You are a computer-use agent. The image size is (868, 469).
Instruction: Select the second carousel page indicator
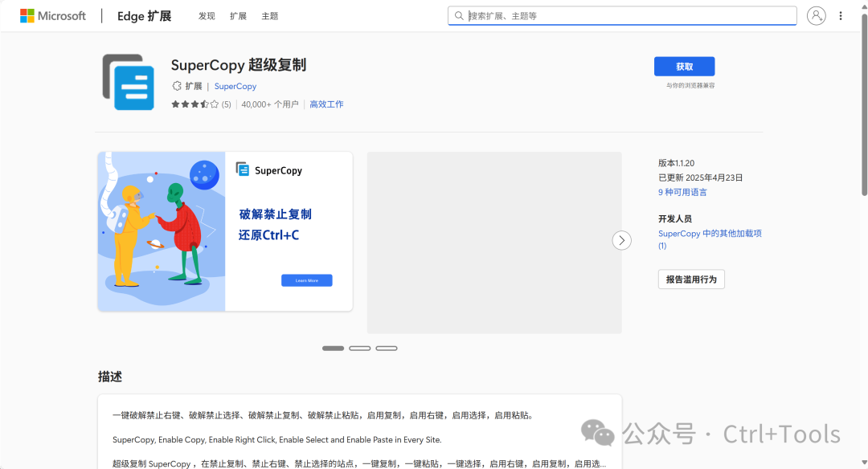click(359, 349)
